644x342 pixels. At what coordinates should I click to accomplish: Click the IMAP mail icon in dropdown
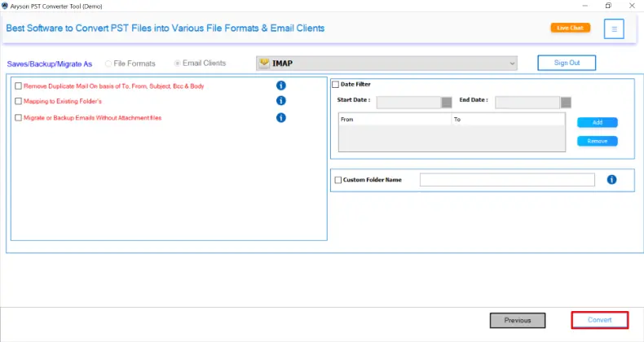pyautogui.click(x=264, y=64)
